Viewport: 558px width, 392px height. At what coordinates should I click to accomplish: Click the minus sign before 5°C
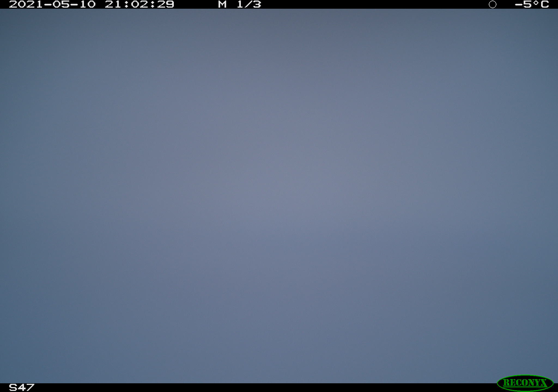click(x=519, y=5)
